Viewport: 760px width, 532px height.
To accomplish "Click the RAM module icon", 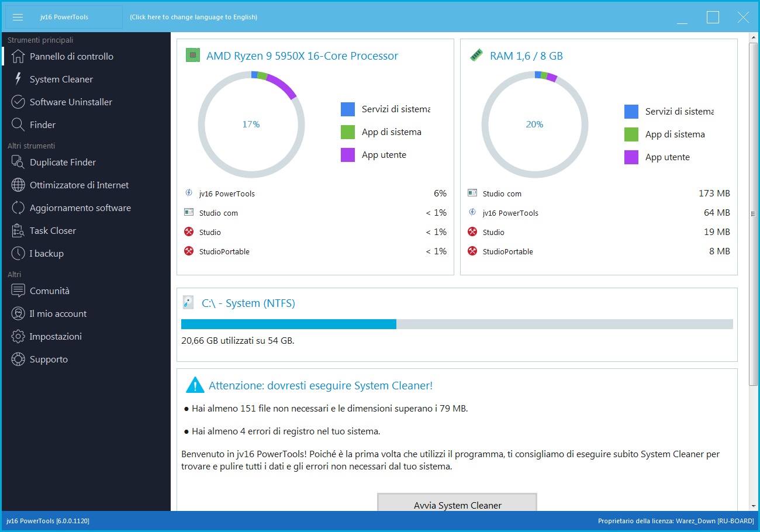I will (x=476, y=55).
